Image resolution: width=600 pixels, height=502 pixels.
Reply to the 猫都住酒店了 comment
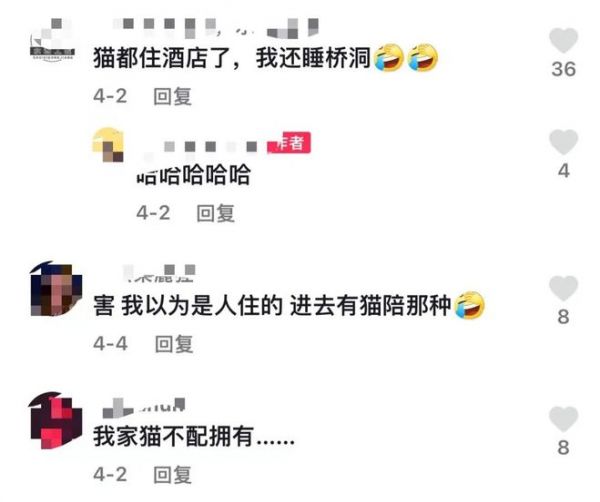172,96
